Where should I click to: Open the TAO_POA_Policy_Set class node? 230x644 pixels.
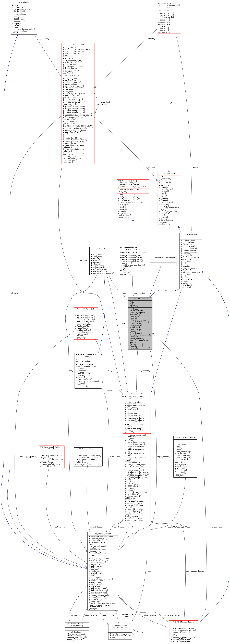coord(86,309)
